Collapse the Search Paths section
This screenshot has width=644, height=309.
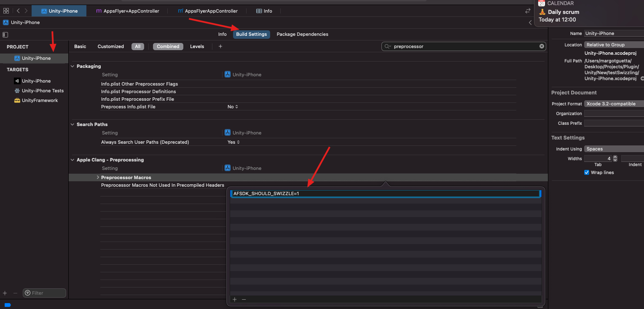point(72,124)
